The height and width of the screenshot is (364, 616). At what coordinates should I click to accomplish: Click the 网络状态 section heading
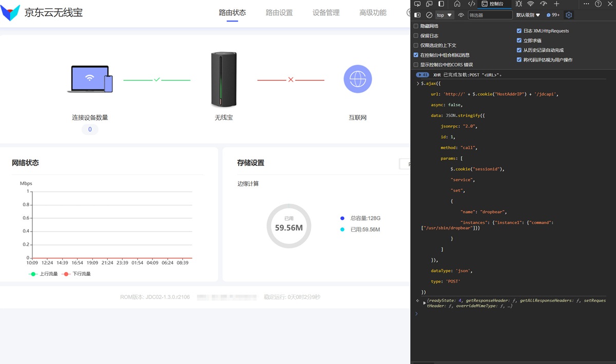click(25, 163)
